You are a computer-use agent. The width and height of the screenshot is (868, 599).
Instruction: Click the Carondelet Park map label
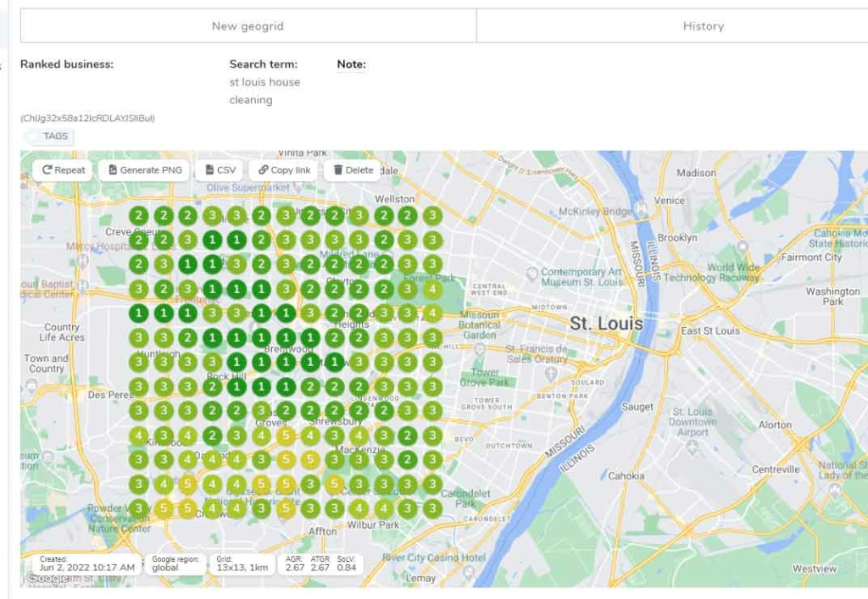pyautogui.click(x=465, y=498)
